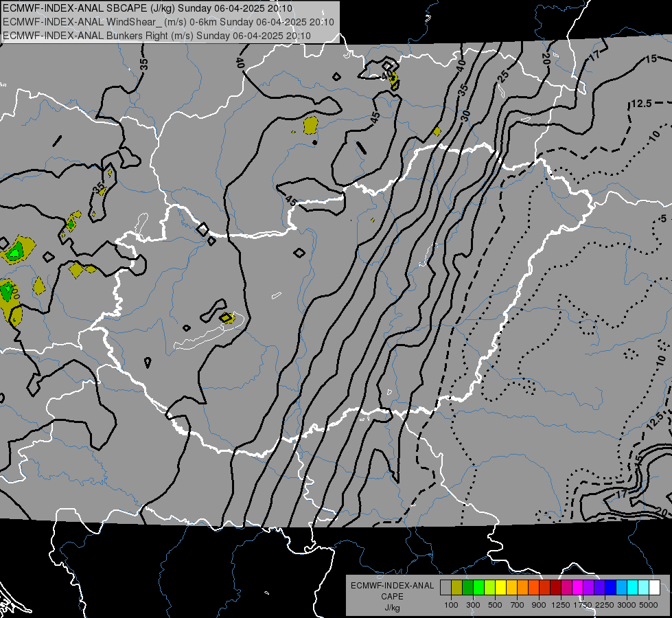Select the brick red 900 legend swatch

(x=545, y=588)
